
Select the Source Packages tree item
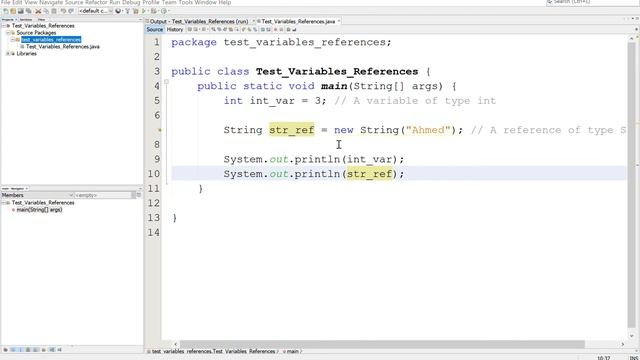(36, 33)
